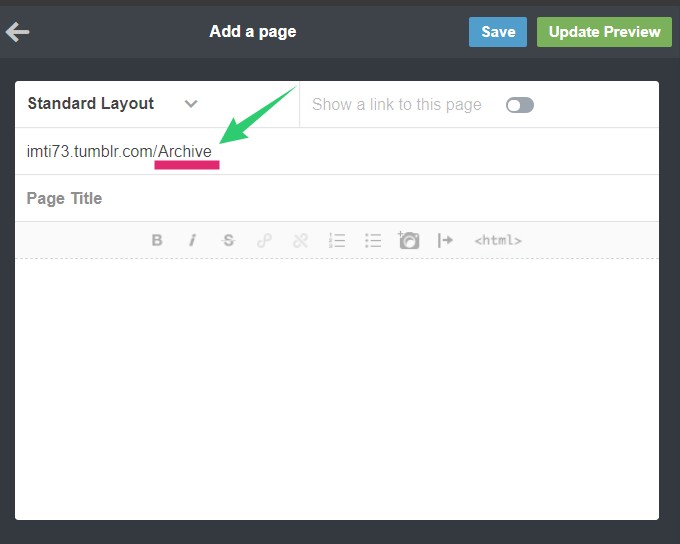Open the Standard Layout dropdown
Image resolution: width=680 pixels, height=544 pixels.
(113, 104)
